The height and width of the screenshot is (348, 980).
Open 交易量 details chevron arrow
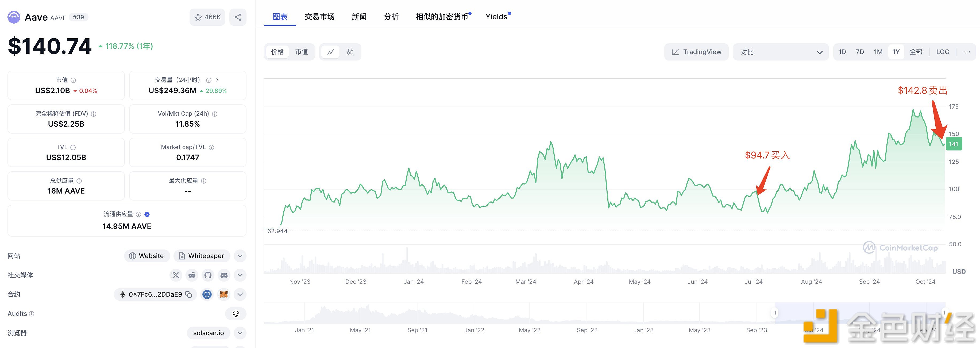pos(217,80)
